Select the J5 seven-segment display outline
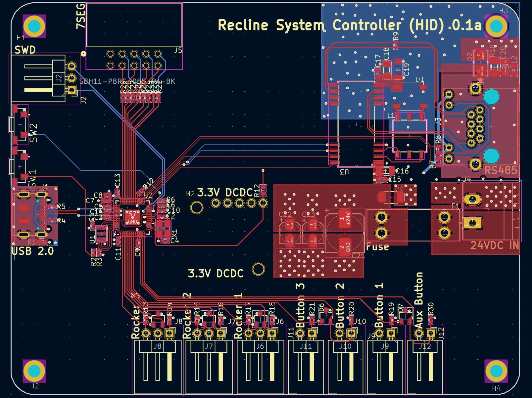532x398 pixels. pyautogui.click(x=134, y=36)
